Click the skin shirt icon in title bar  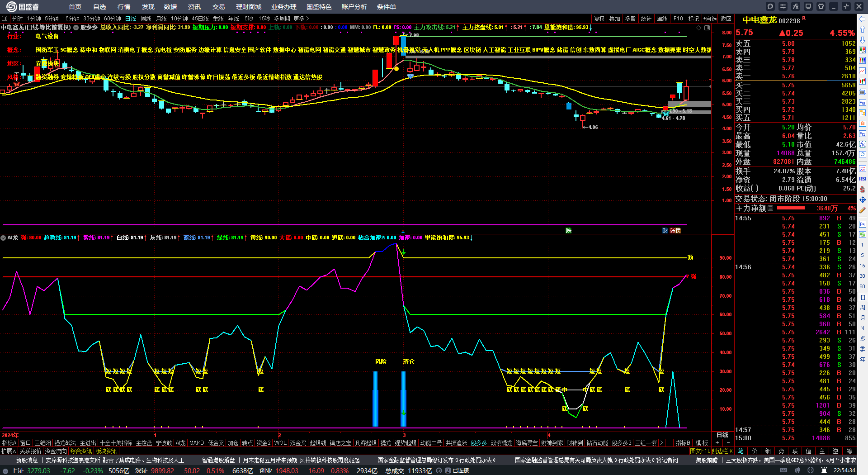pyautogui.click(x=821, y=6)
